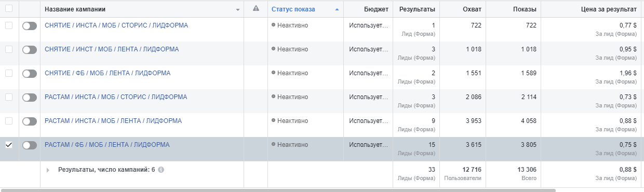644x192 pixels.
Task: Sort by Цена за результат column header
Action: coord(609,9)
